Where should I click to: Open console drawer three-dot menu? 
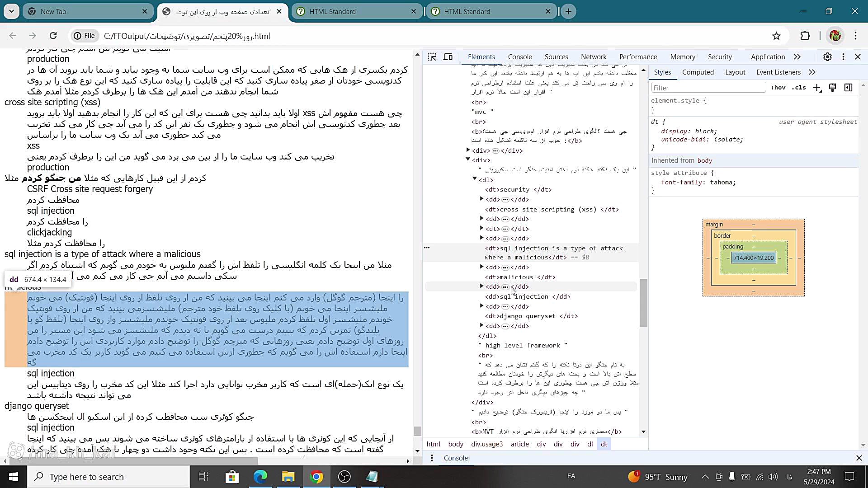point(432,458)
